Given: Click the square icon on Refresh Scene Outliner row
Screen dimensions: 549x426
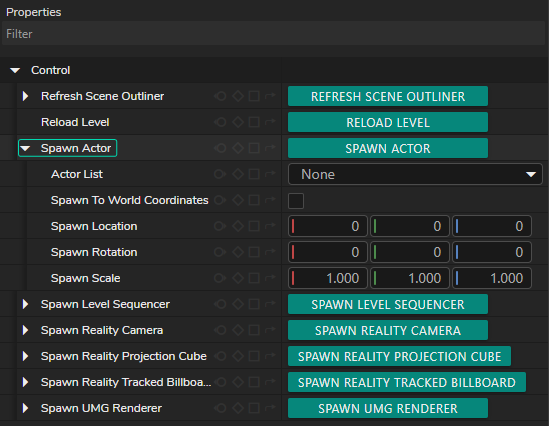Looking at the screenshot, I should click(254, 96).
